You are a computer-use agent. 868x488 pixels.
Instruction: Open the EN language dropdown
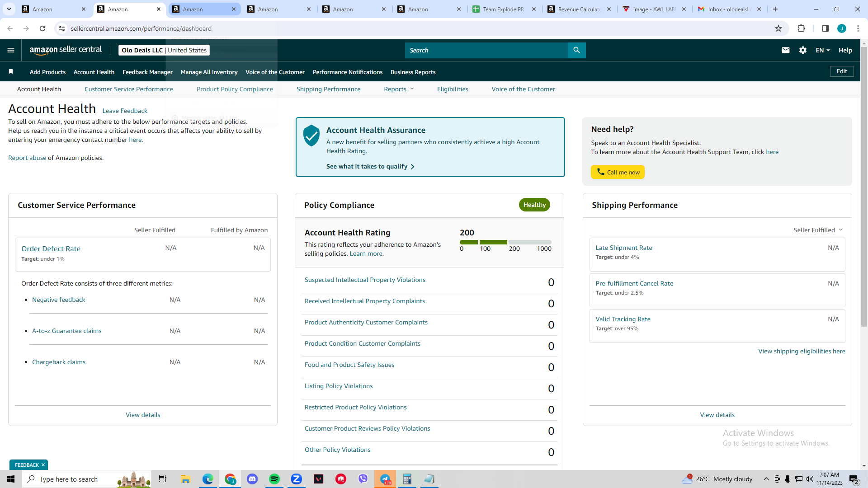coord(823,50)
